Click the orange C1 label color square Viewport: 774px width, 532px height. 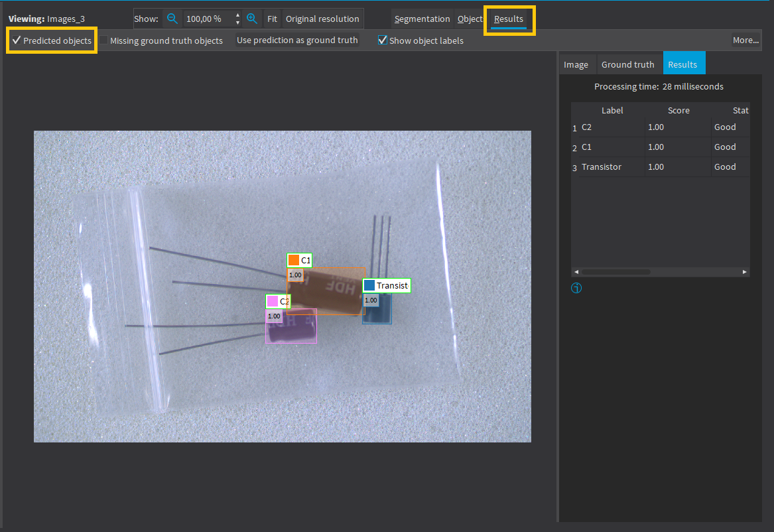[x=294, y=260]
